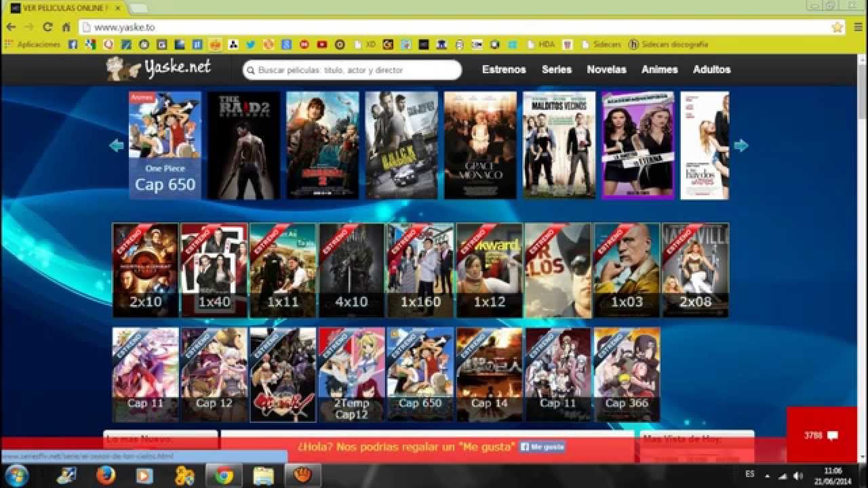Open the series episode 1x40 thumbnail
This screenshot has height=488, width=868.
[x=214, y=270]
